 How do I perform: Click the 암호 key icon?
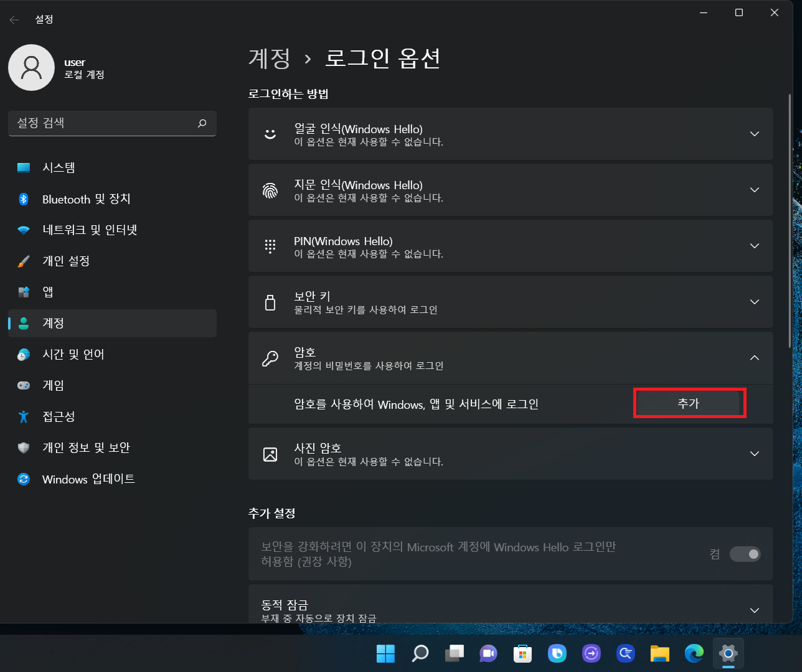(270, 358)
